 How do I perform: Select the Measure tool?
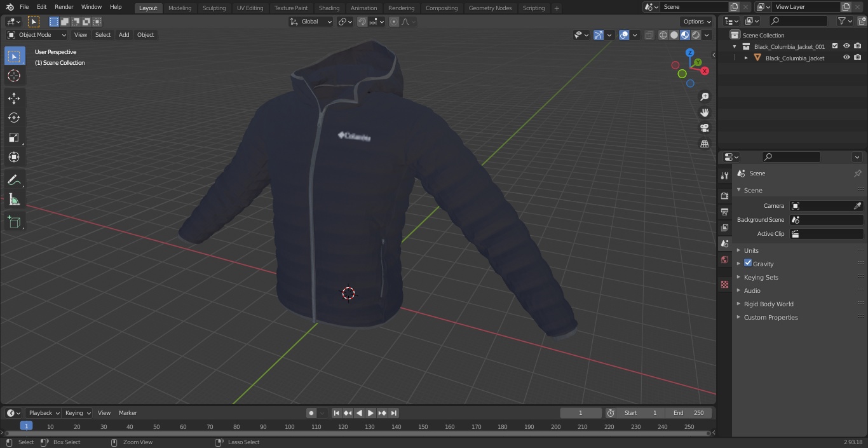pyautogui.click(x=14, y=200)
